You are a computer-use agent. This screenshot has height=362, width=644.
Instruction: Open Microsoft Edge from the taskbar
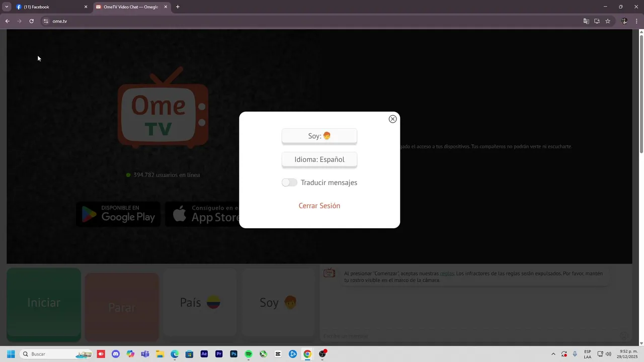point(175,354)
